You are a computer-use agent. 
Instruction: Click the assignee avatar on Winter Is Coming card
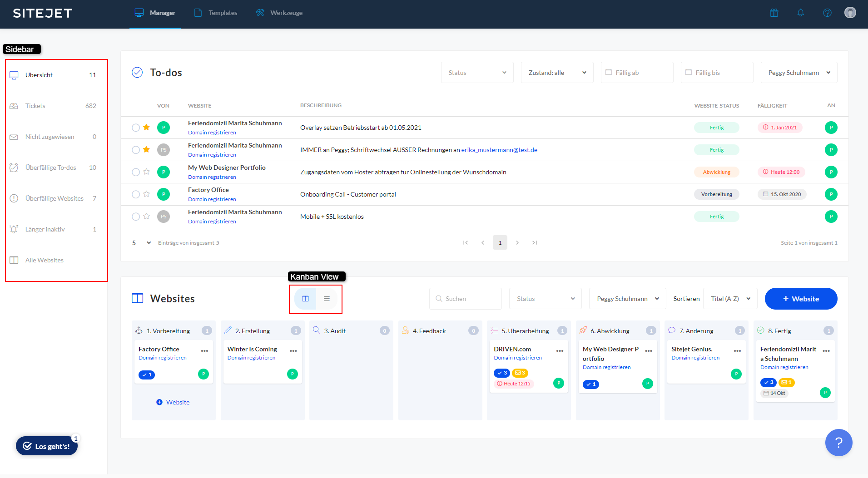click(293, 374)
